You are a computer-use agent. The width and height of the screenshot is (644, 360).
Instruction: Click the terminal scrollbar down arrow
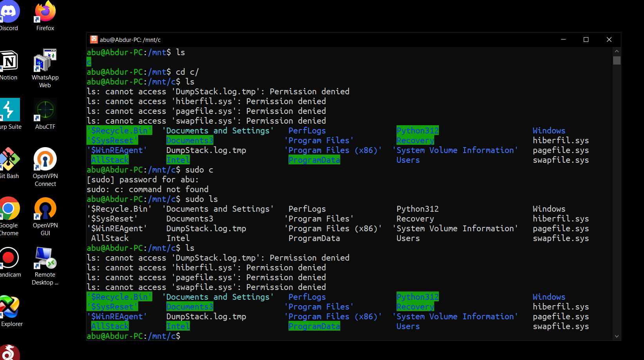[x=617, y=336]
